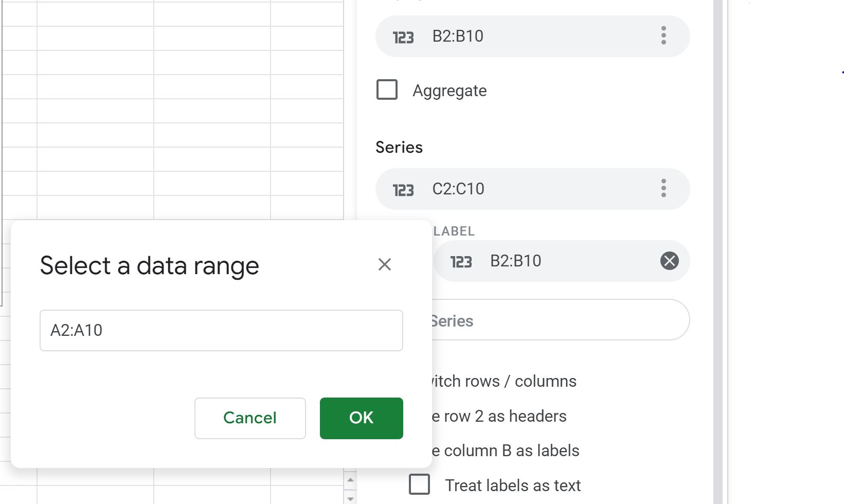Click inside the A2:A10 range field
This screenshot has width=844, height=504.
point(221,330)
